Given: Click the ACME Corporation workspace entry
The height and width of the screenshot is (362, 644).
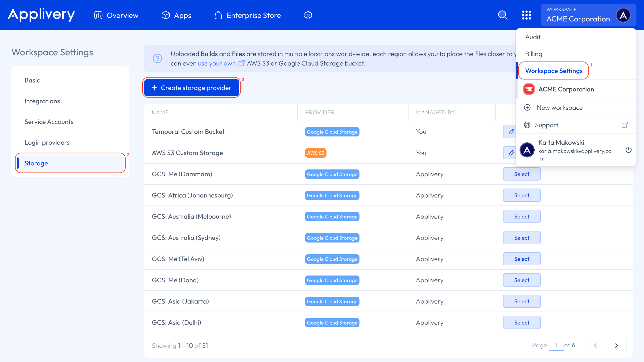Looking at the screenshot, I should (x=566, y=89).
